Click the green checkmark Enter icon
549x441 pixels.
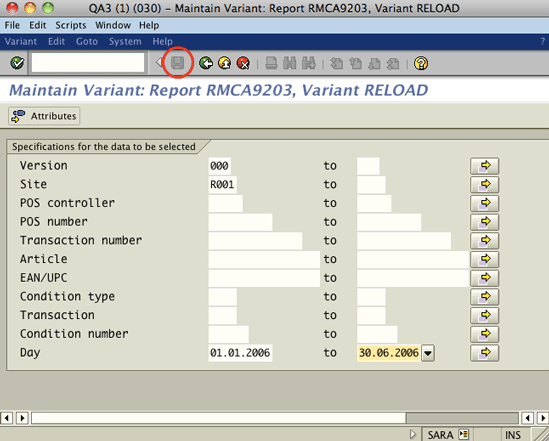pos(17,63)
